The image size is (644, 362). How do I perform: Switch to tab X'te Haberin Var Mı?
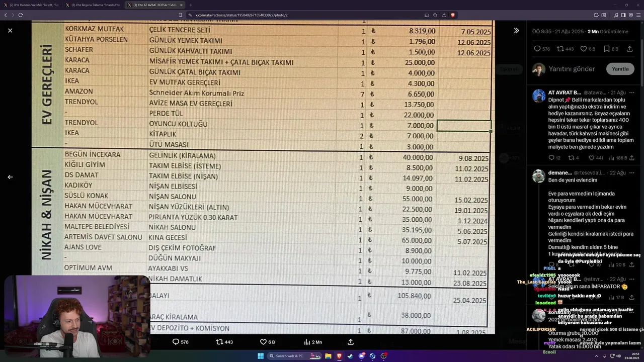tap(33, 5)
